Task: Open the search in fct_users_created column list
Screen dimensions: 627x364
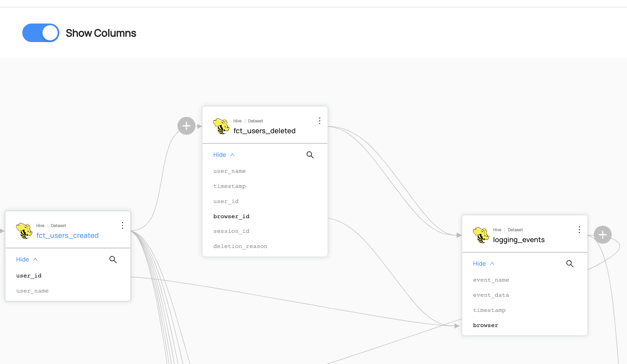Action: pos(113,259)
